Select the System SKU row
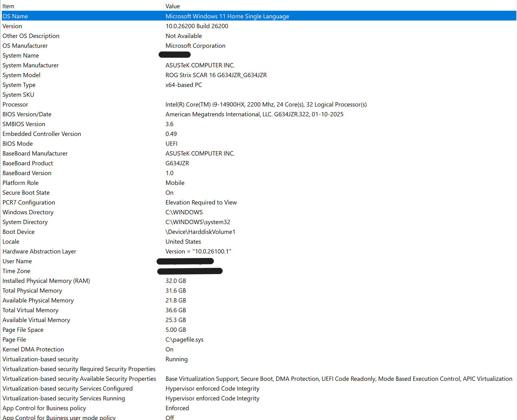Viewport: 517px width, 420px height. pos(259,94)
